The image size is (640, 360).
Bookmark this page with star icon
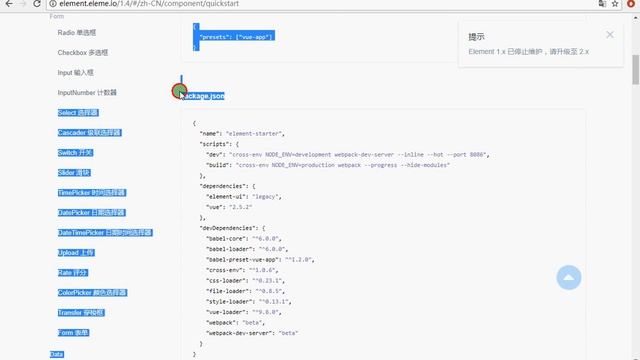615,4
